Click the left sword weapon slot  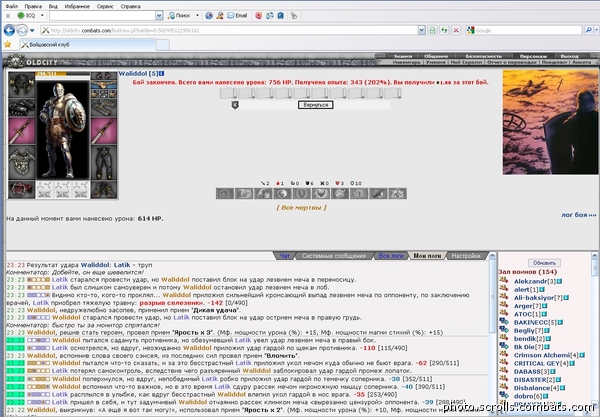click(x=21, y=130)
